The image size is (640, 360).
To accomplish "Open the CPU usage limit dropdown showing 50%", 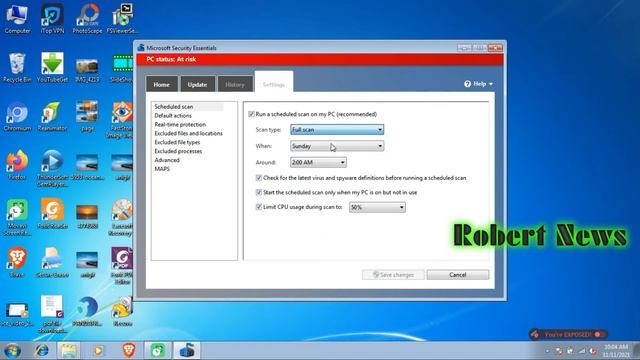I will [377, 207].
